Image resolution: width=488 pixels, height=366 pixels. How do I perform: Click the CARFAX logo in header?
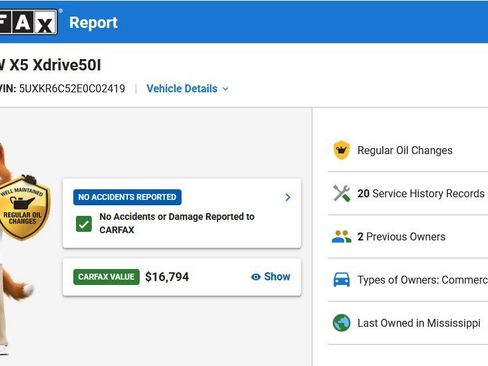click(x=28, y=22)
